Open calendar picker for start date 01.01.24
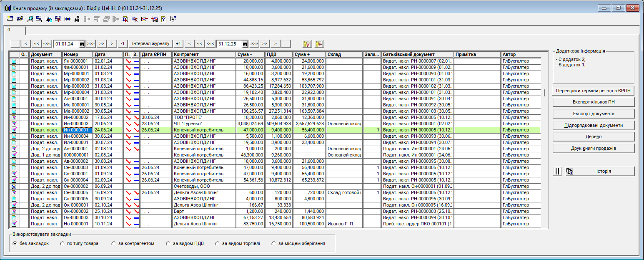The image size is (644, 260). [x=82, y=44]
